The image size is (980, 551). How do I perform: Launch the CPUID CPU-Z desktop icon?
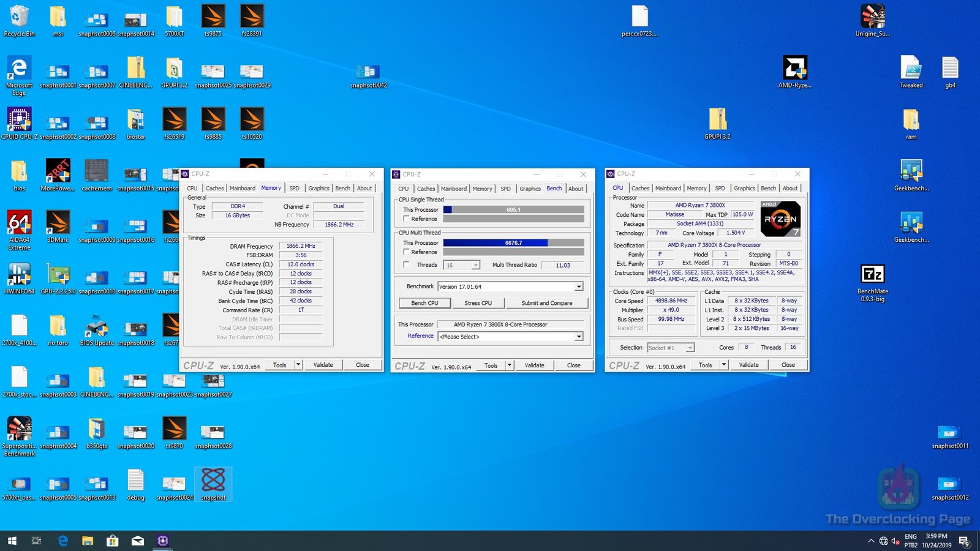pos(19,119)
